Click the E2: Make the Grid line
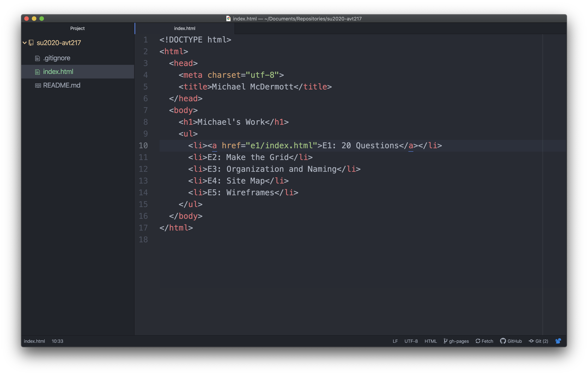588x375 pixels. point(250,157)
